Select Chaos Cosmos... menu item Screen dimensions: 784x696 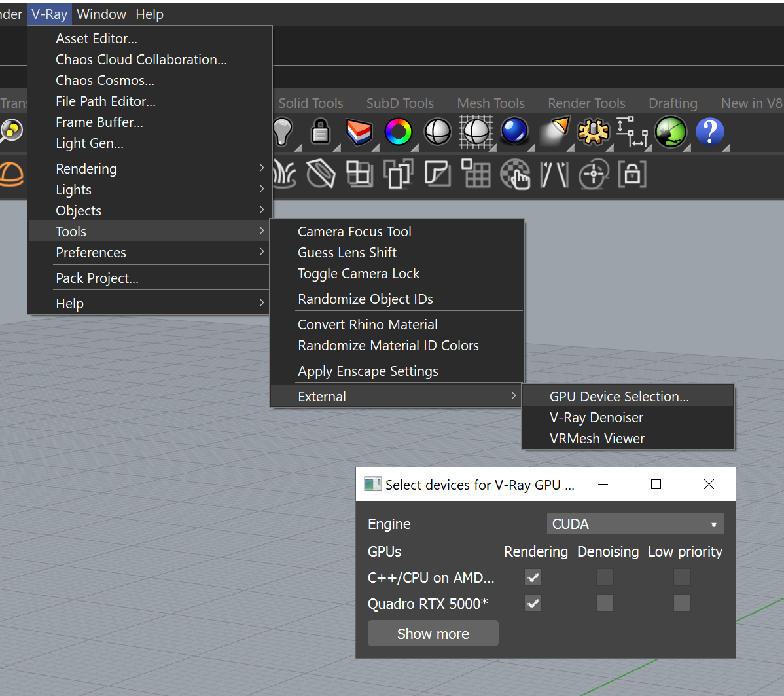tap(149, 81)
